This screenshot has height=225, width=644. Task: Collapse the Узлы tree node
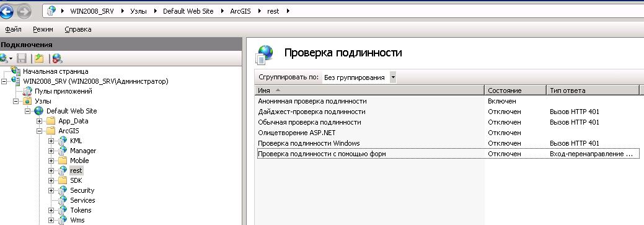point(15,101)
